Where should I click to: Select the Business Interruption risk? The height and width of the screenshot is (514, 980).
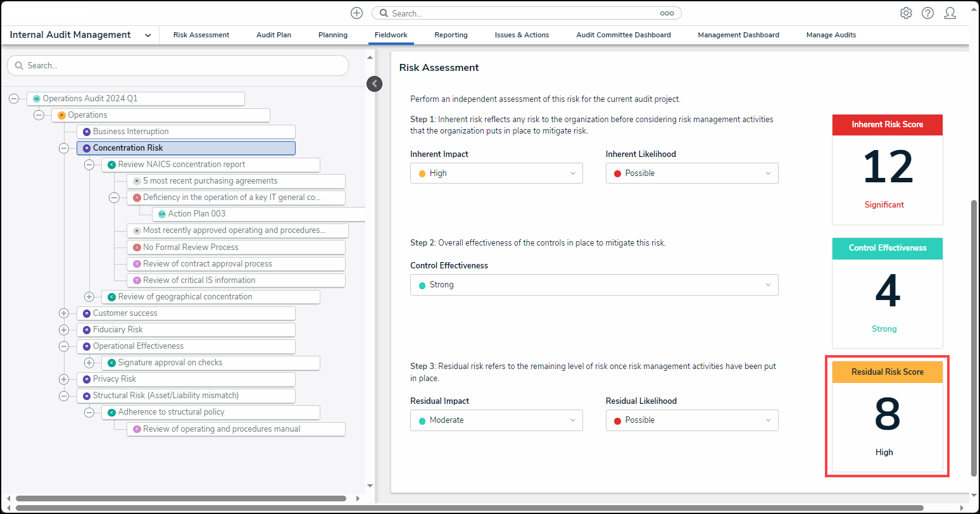click(130, 132)
